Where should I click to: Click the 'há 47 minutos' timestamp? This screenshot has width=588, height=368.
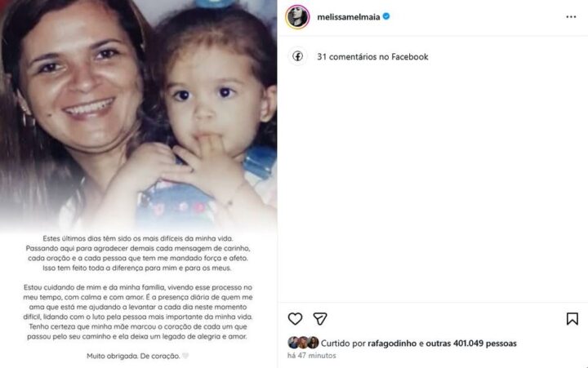pyautogui.click(x=312, y=355)
